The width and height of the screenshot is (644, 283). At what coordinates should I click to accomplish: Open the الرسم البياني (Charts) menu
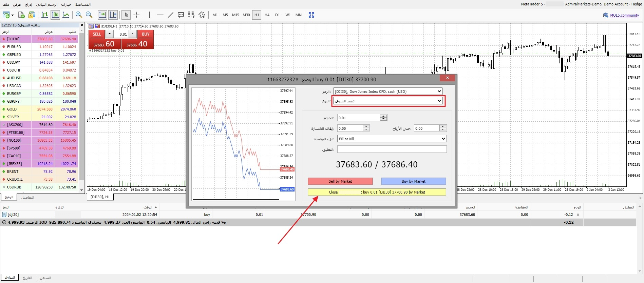(47, 4)
